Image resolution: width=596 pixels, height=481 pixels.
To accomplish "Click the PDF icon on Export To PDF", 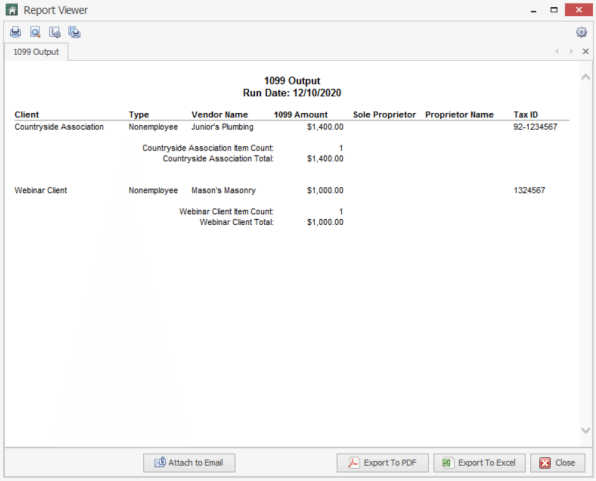I will tap(353, 463).
